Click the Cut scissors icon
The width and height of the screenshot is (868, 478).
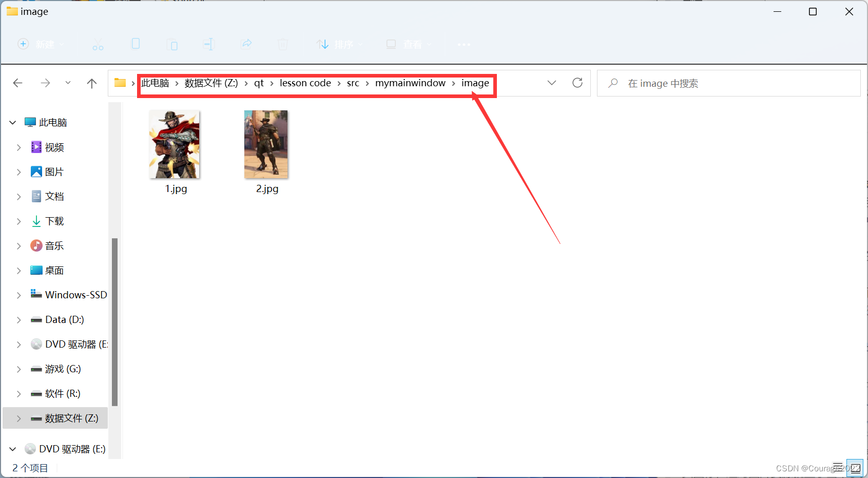[98, 45]
